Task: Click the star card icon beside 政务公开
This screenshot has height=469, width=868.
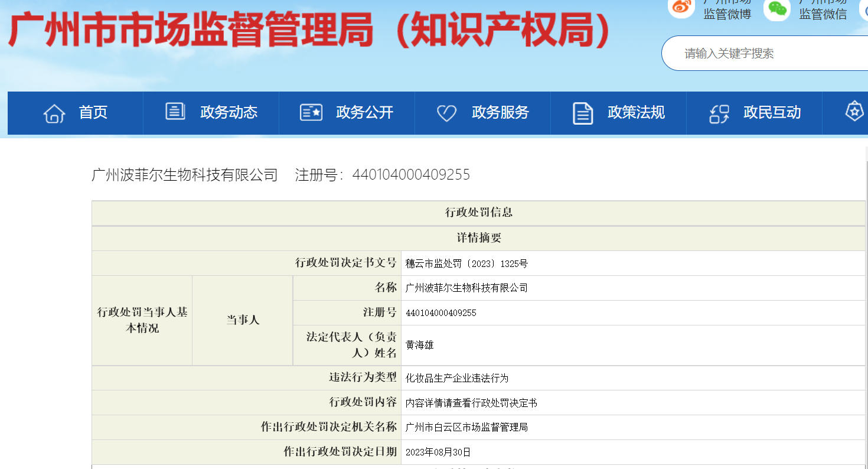Action: click(311, 112)
